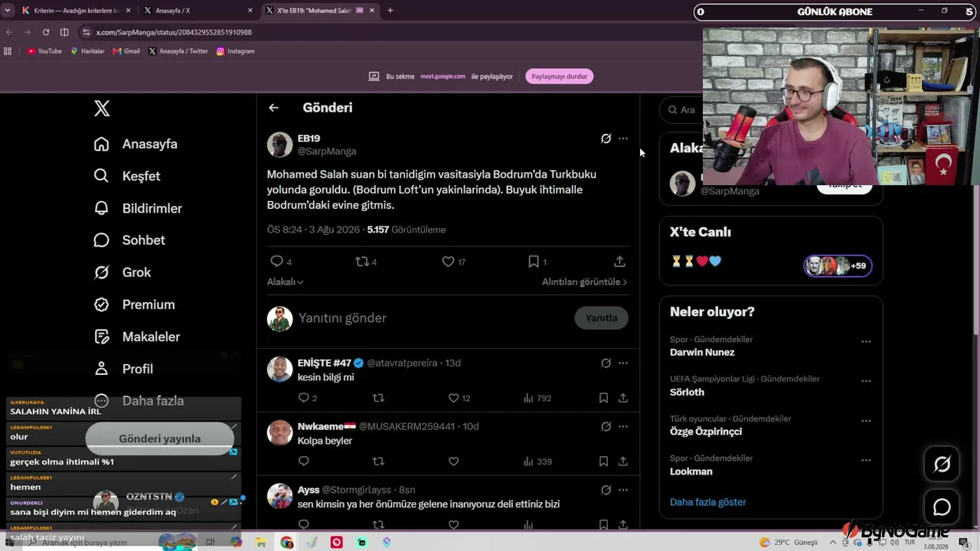Image resolution: width=980 pixels, height=551 pixels.
Task: Go to Keşfet in the X sidebar
Action: click(x=127, y=176)
